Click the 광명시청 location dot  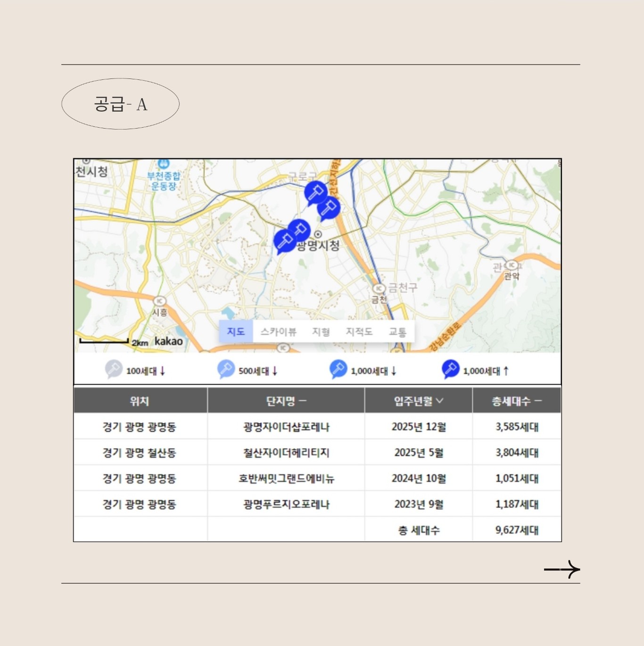318,234
